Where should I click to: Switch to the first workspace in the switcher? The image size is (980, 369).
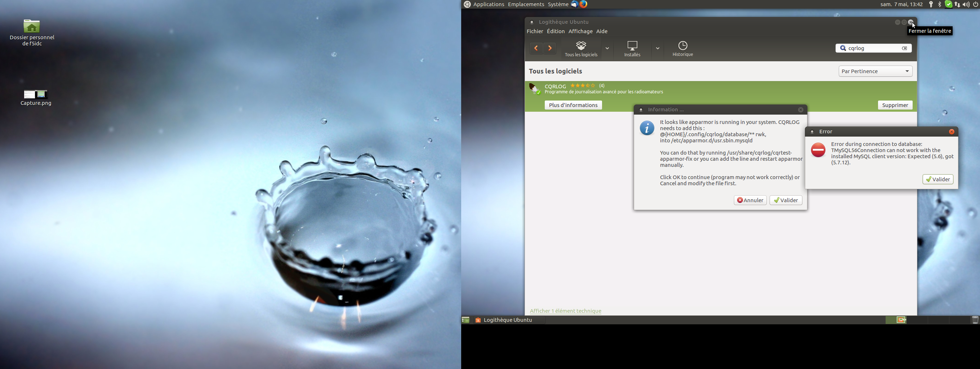(x=896, y=320)
